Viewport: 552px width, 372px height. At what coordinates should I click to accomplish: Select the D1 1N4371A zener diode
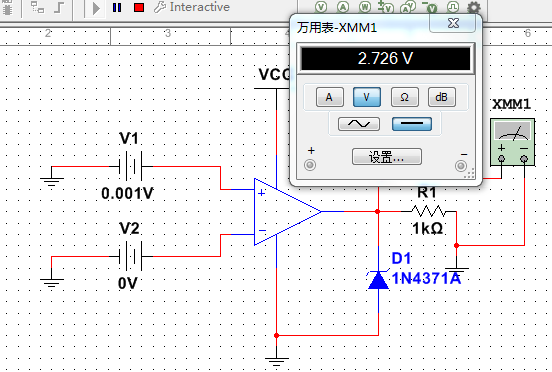click(x=378, y=280)
